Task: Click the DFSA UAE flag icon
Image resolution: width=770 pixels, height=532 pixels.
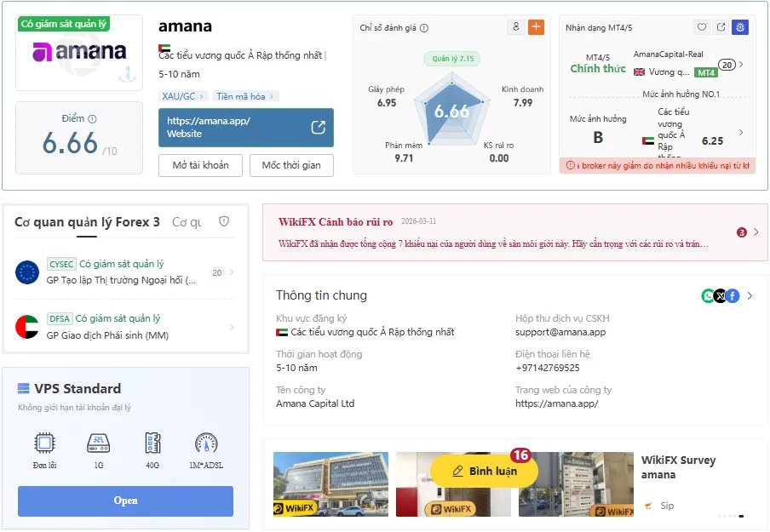Action: coord(27,327)
